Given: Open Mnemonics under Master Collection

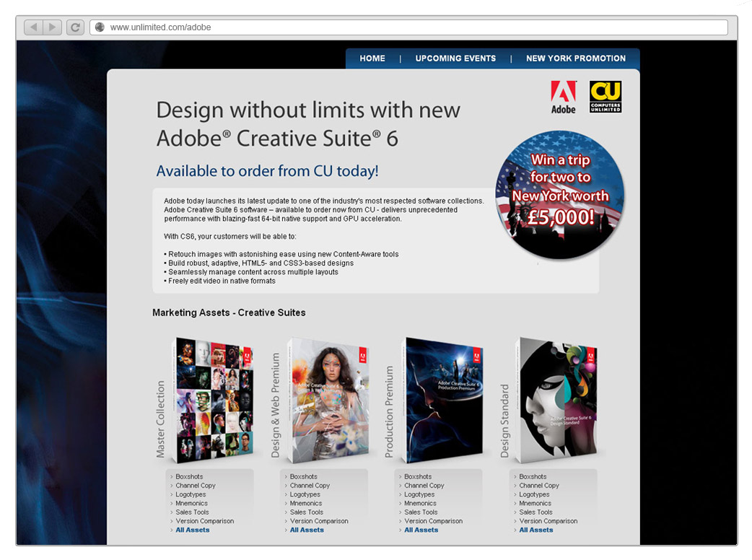Looking at the screenshot, I should 191,504.
